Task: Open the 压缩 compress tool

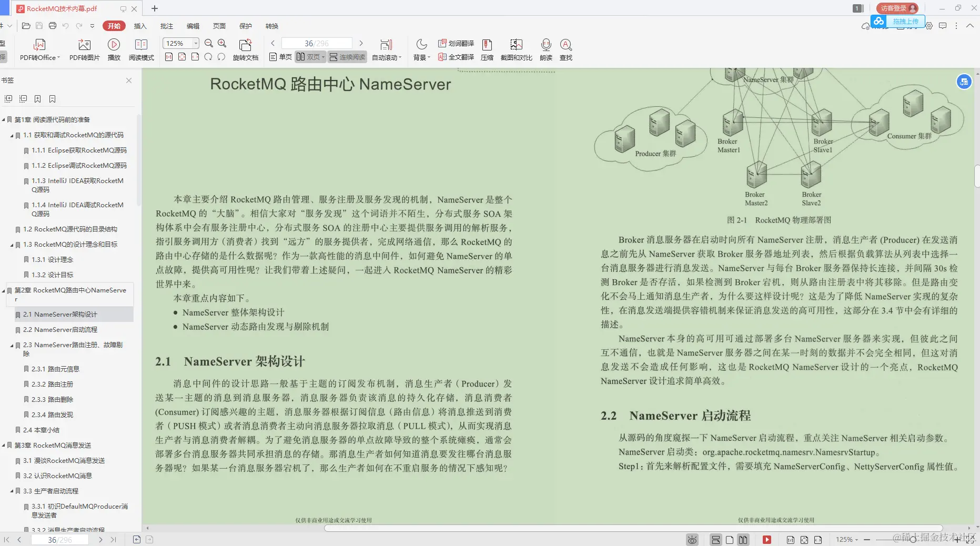Action: pyautogui.click(x=487, y=50)
